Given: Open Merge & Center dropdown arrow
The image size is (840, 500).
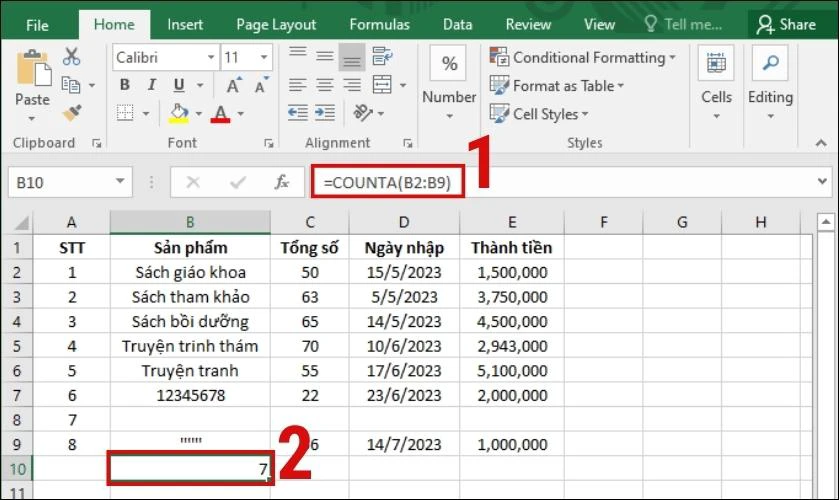Looking at the screenshot, I should [403, 85].
